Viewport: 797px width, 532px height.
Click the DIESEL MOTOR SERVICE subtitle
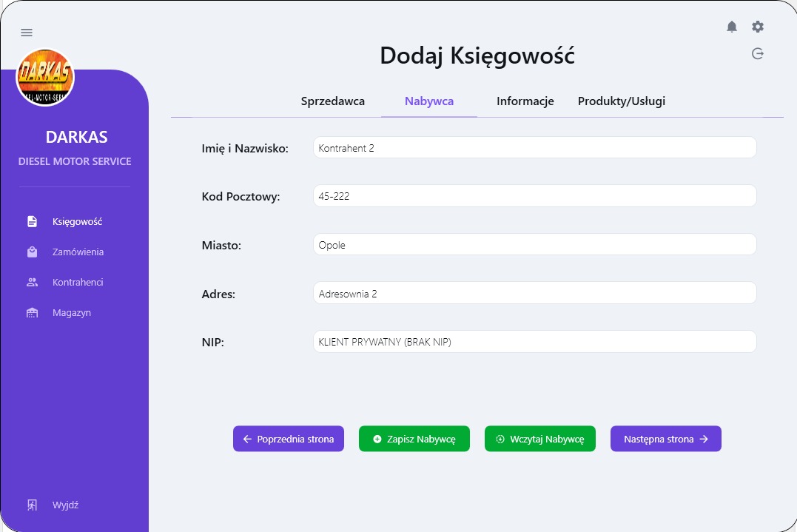point(75,161)
